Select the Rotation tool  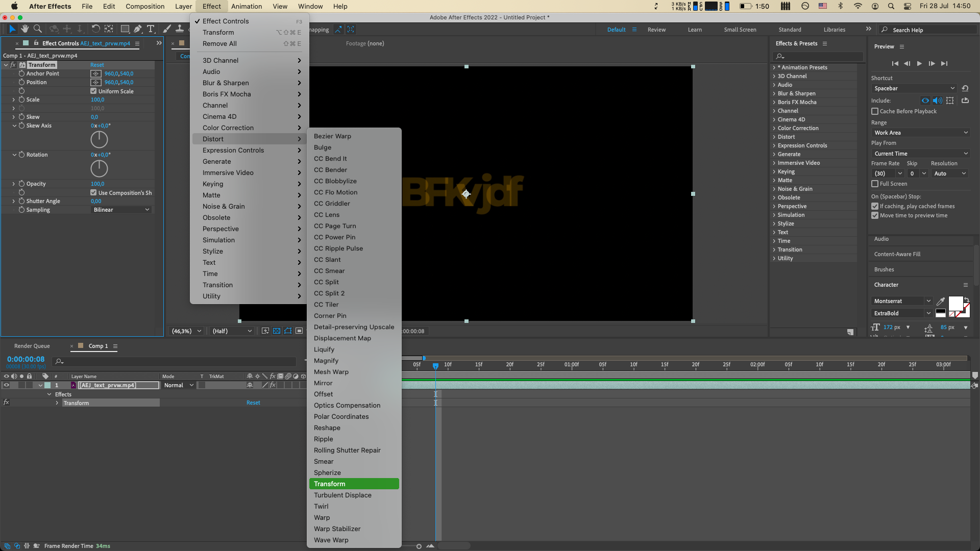[x=95, y=29]
